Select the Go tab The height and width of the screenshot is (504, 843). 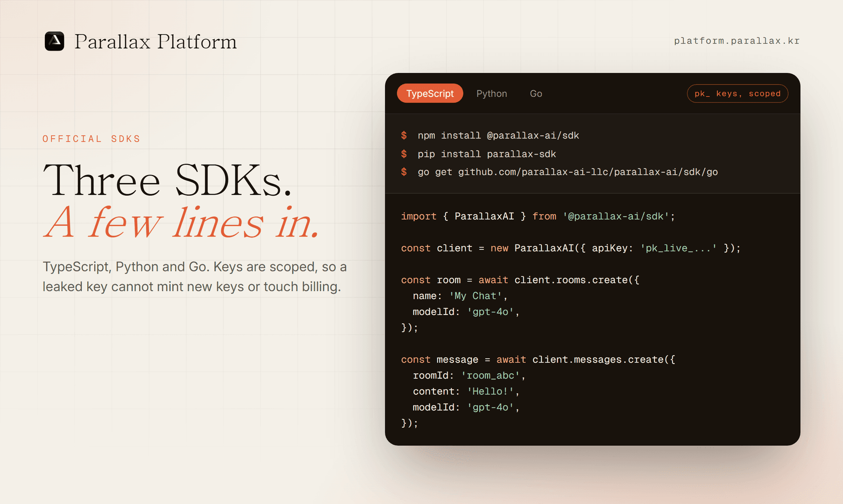(536, 93)
